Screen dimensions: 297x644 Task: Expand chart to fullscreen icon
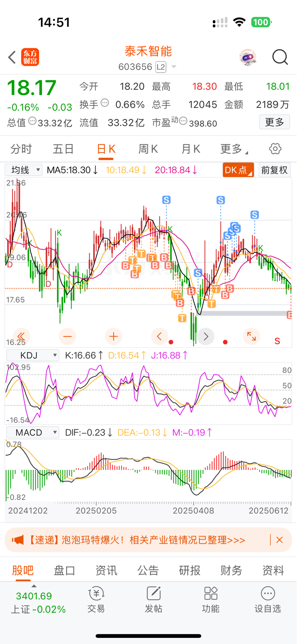click(x=251, y=336)
